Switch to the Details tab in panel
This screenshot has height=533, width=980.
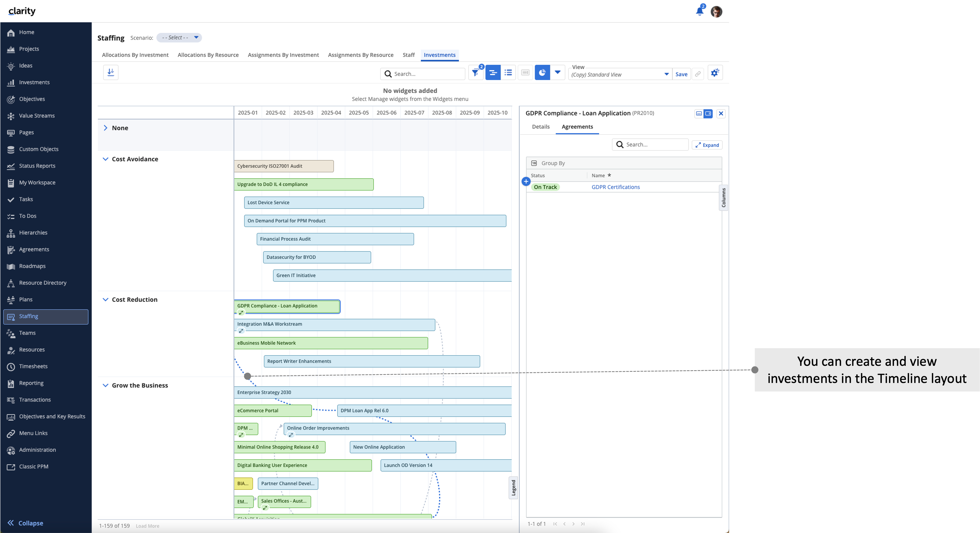(541, 127)
